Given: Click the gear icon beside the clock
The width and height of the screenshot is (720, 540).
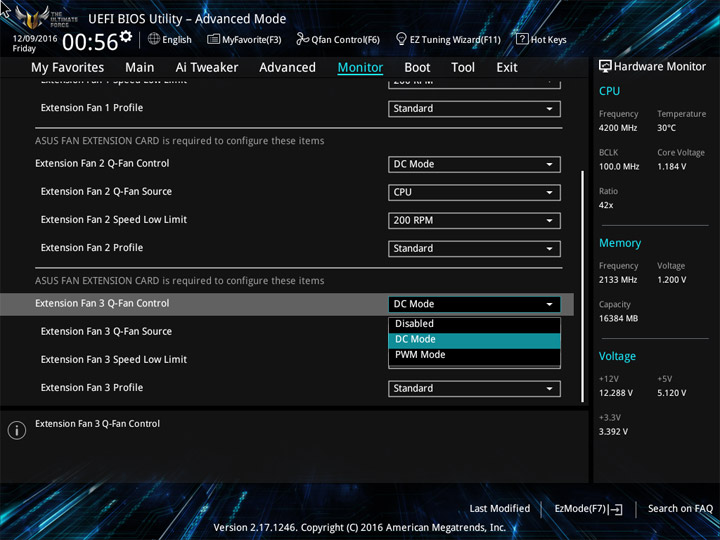Looking at the screenshot, I should 125,36.
